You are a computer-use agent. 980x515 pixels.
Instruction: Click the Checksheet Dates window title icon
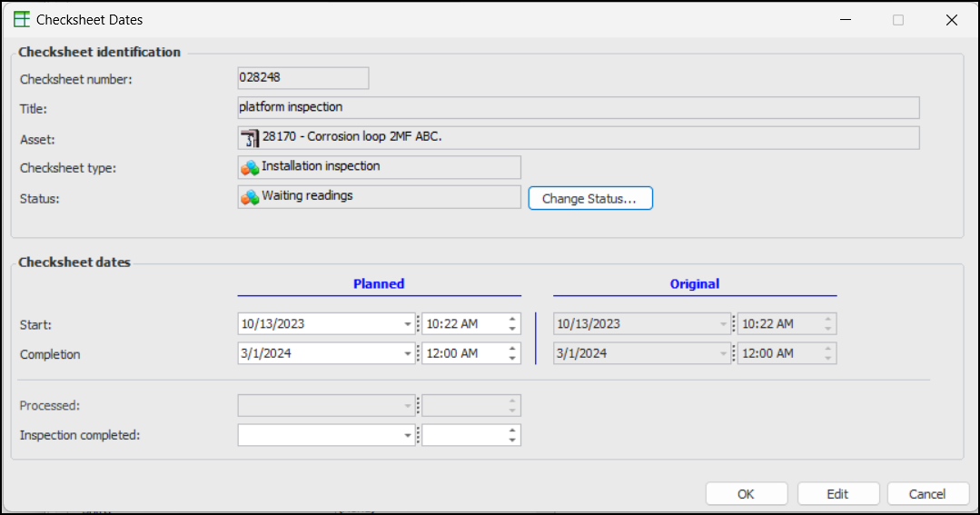pyautogui.click(x=22, y=19)
